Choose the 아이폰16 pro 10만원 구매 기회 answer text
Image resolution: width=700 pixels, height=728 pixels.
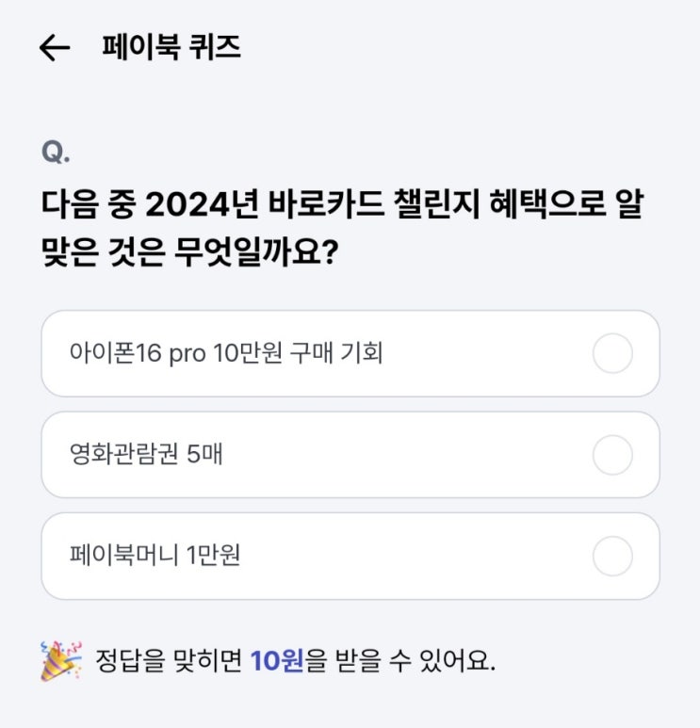[x=226, y=353]
